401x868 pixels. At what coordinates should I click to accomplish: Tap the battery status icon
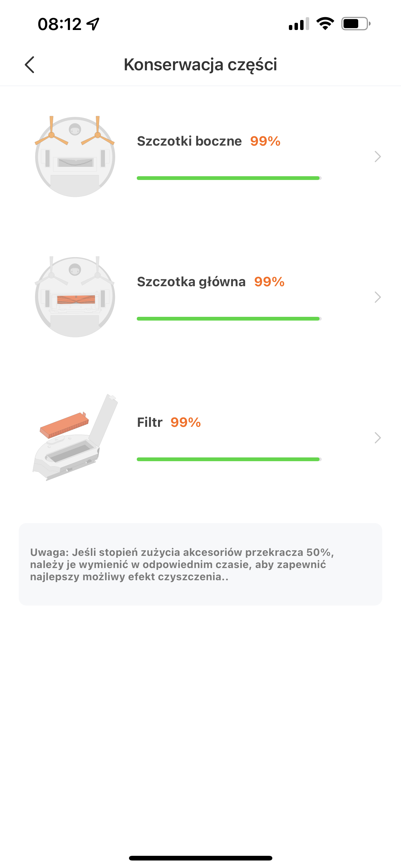point(355,24)
